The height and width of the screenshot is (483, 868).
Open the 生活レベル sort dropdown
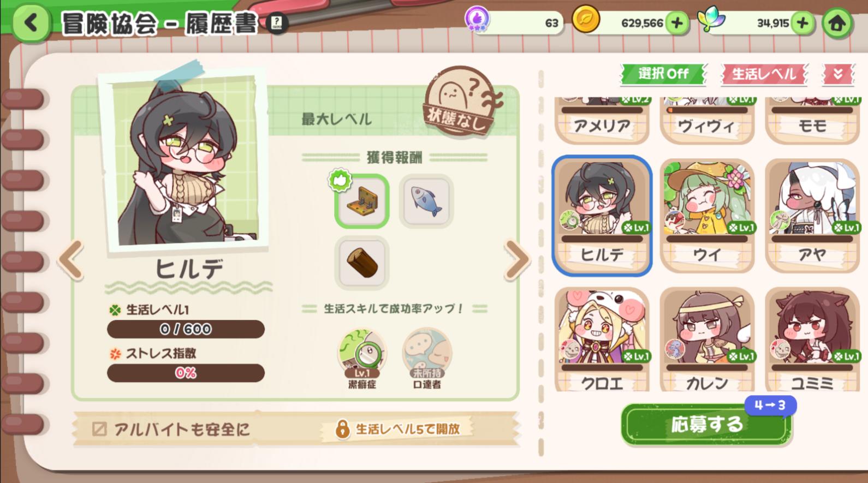(764, 74)
